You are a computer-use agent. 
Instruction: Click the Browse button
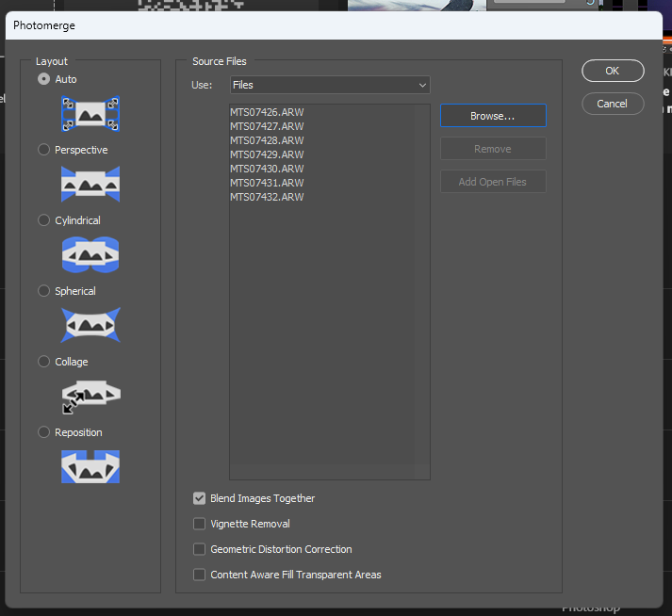[493, 116]
